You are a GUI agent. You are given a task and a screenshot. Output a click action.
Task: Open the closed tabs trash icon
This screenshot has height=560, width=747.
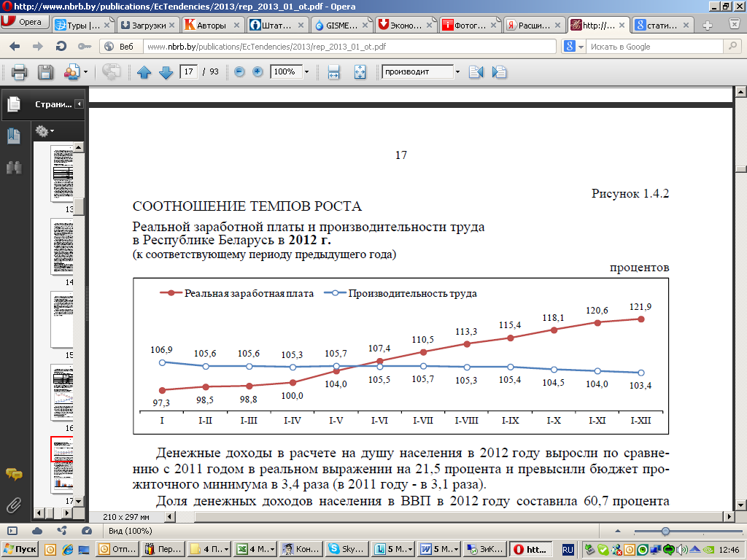735,24
